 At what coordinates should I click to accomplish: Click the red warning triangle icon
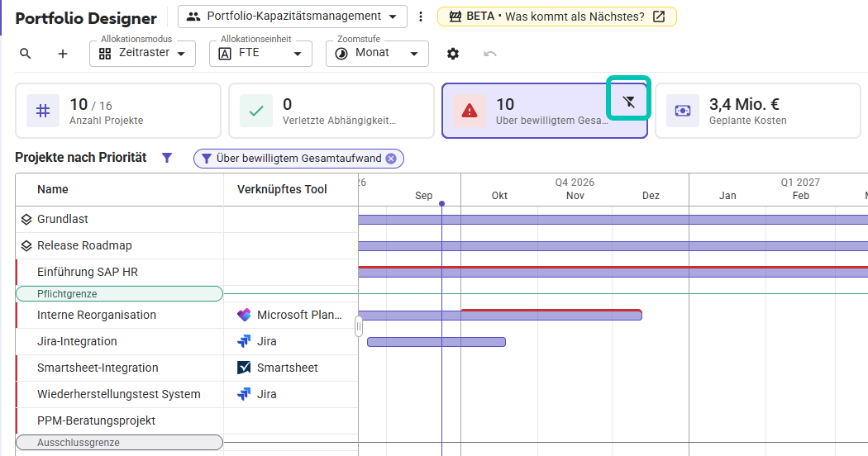pos(470,111)
